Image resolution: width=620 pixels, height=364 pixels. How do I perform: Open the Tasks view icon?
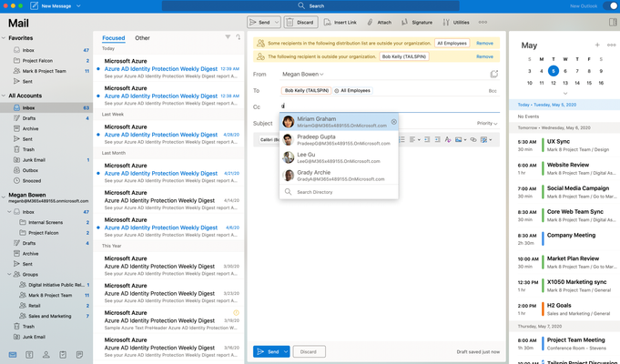click(x=63, y=355)
